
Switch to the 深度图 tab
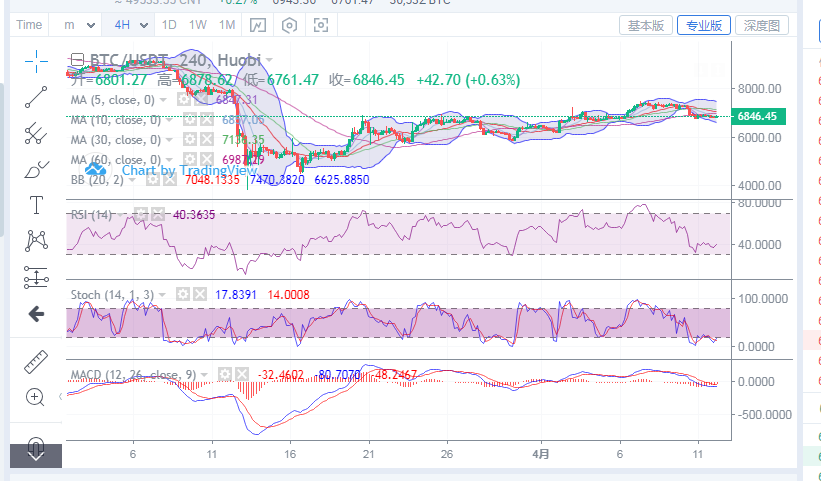tap(762, 25)
